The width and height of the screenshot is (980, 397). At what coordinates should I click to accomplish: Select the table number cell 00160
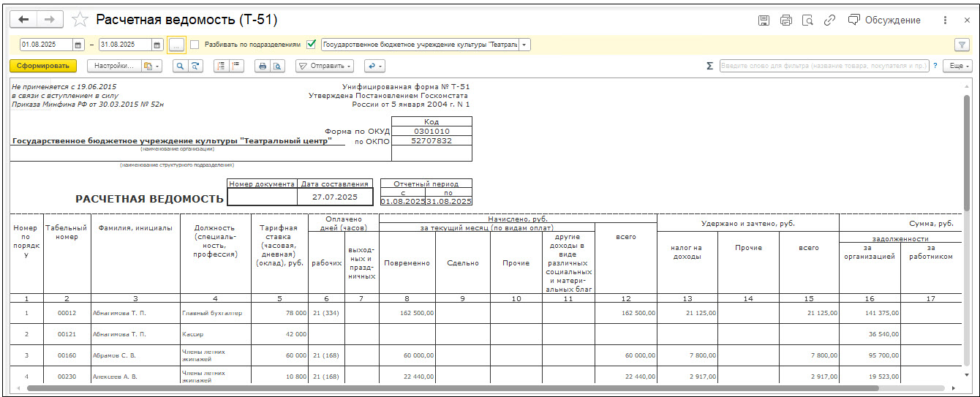67,355
